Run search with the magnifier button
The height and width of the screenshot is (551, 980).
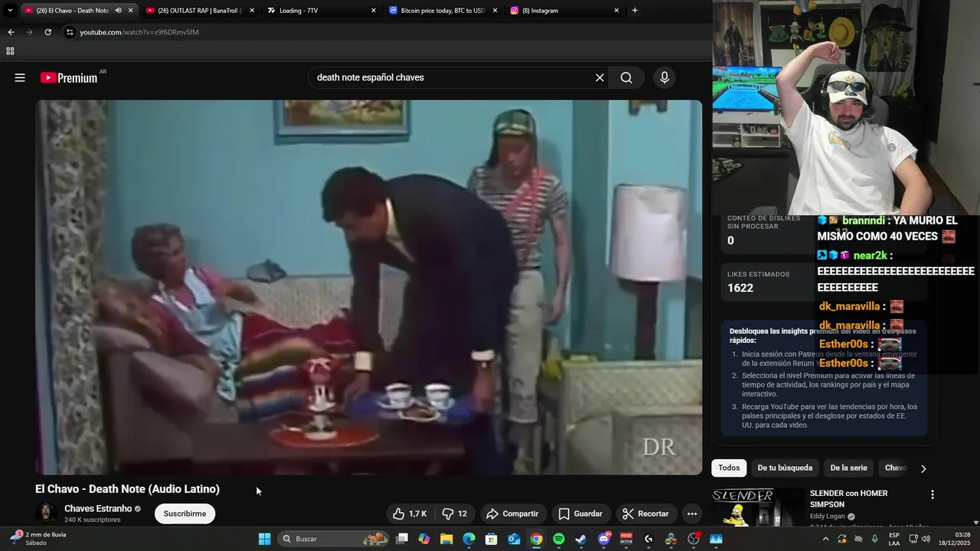tap(626, 77)
